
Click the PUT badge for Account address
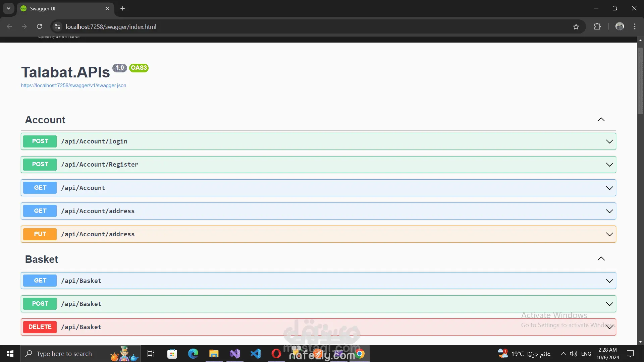pyautogui.click(x=40, y=234)
